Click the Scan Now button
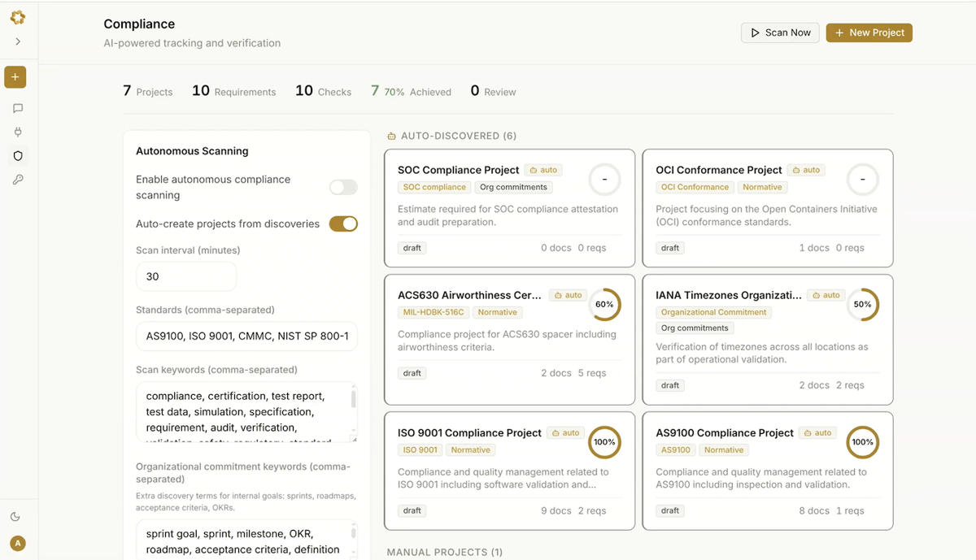Screen dimensions: 976x560 click(780, 33)
